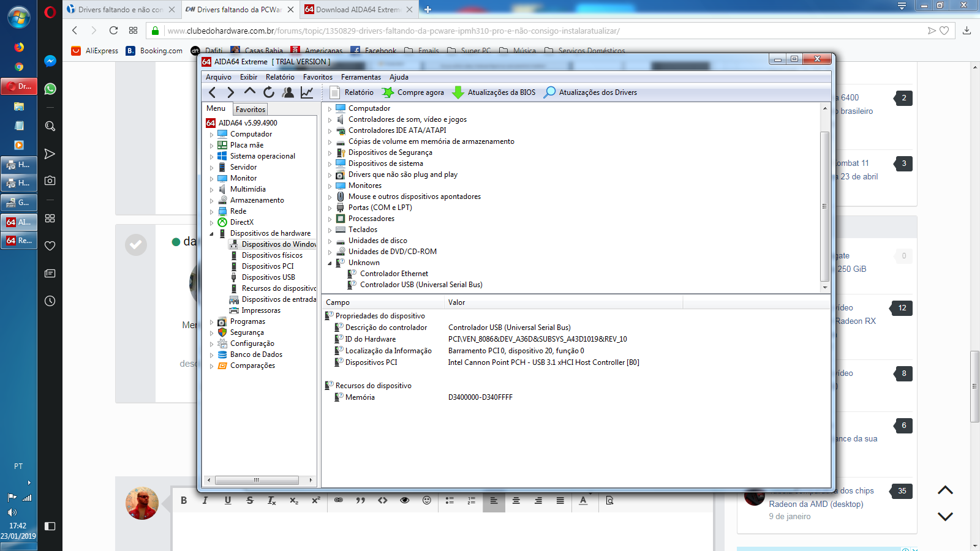Reload the browser page
This screenshot has width=980, height=551.
tap(113, 31)
